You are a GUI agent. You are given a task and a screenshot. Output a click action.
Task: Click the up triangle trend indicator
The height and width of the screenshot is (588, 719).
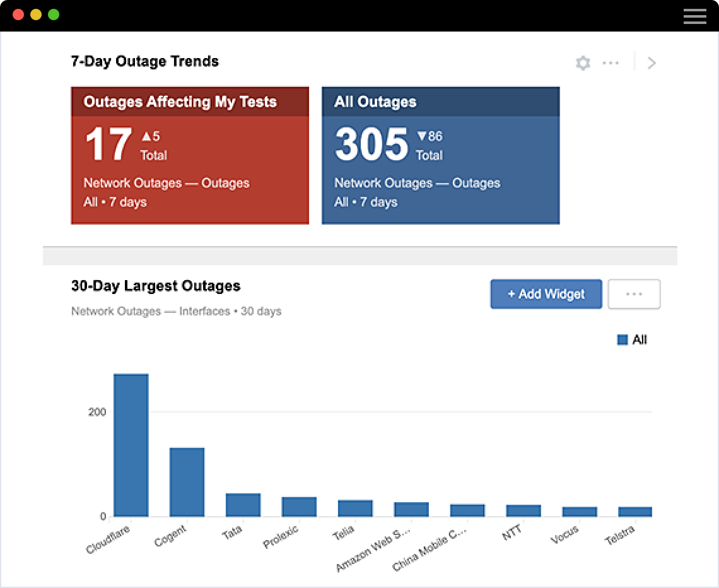coord(146,136)
